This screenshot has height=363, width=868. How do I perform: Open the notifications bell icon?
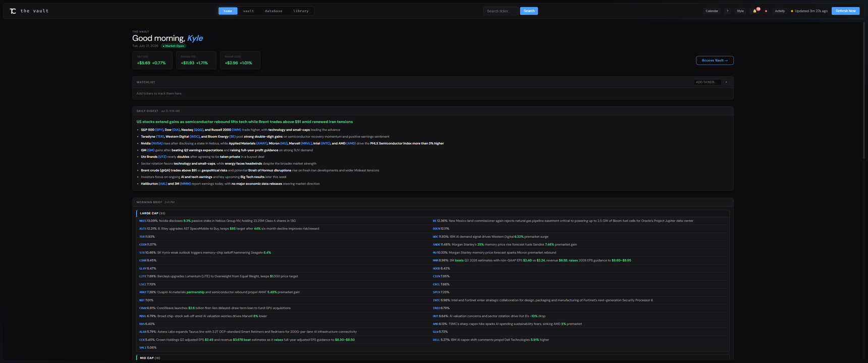(755, 11)
